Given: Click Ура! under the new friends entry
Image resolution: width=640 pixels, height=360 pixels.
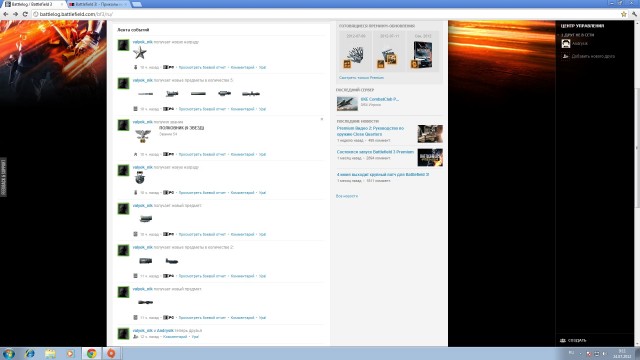Looking at the screenshot, I should pyautogui.click(x=195, y=337).
